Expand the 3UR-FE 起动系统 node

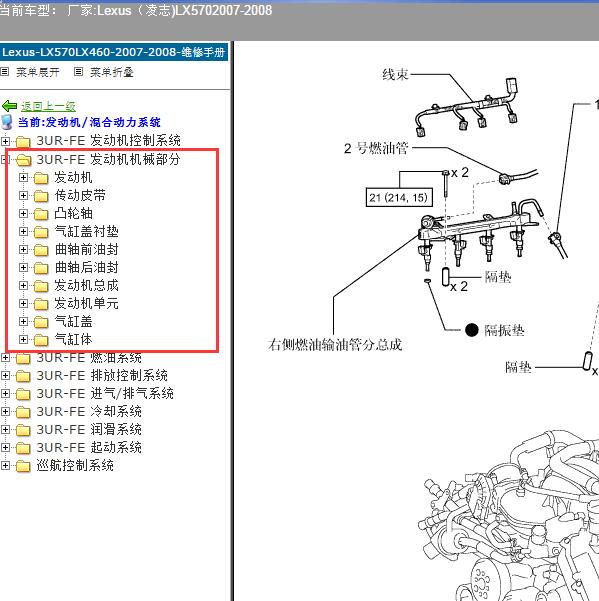tap(5, 447)
